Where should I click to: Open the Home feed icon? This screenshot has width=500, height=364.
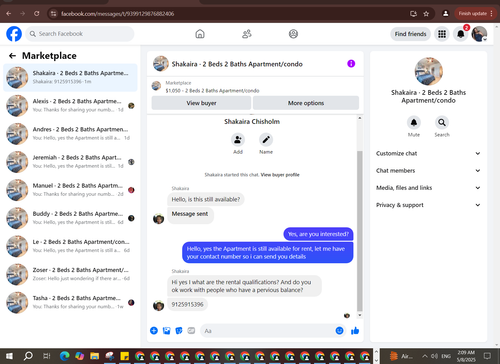pyautogui.click(x=200, y=34)
